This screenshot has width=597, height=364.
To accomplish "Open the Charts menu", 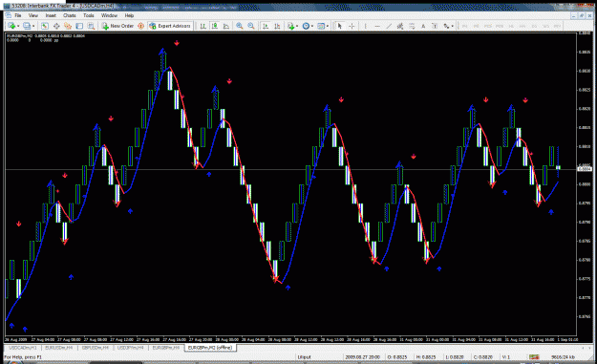I will pyautogui.click(x=70, y=15).
